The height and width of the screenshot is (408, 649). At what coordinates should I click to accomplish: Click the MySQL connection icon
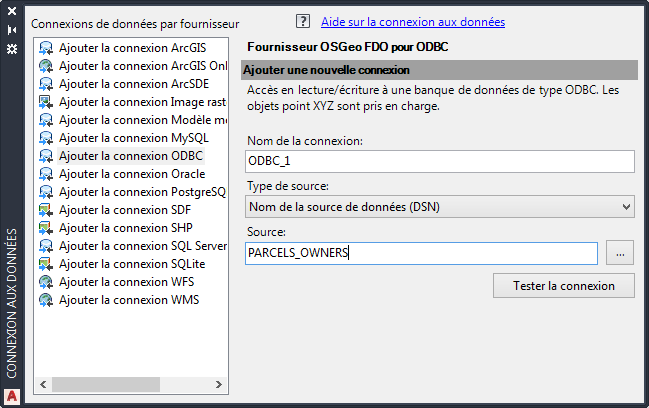tap(46, 138)
